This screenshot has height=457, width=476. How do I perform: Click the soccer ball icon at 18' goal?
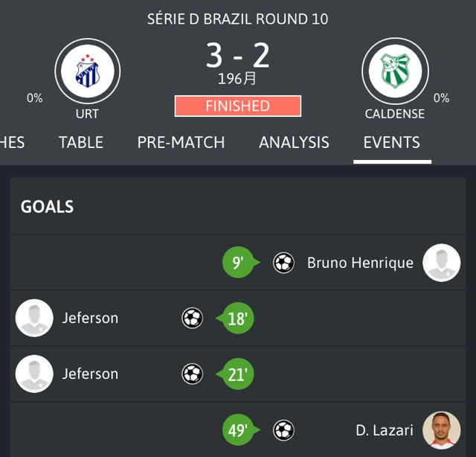(x=192, y=318)
